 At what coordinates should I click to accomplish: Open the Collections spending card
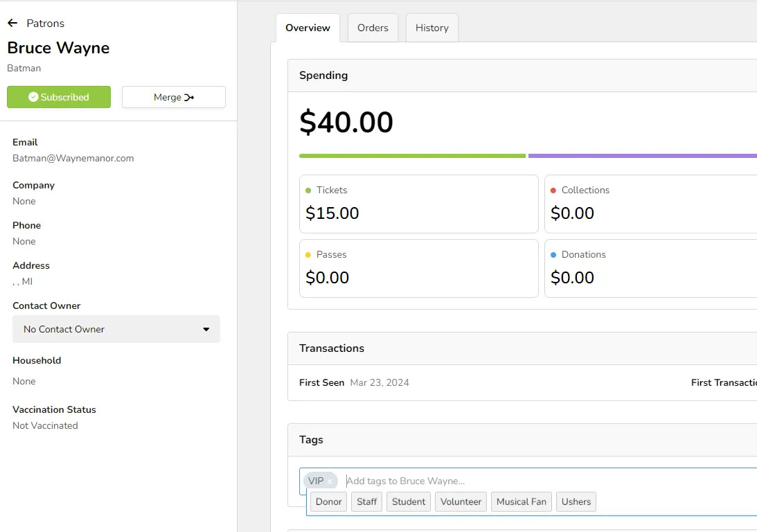tap(651, 204)
